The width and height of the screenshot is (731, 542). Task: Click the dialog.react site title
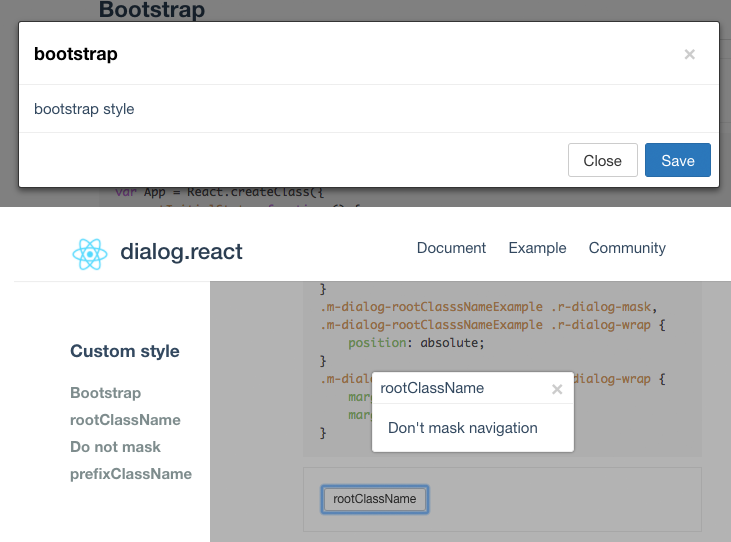pyautogui.click(x=181, y=252)
